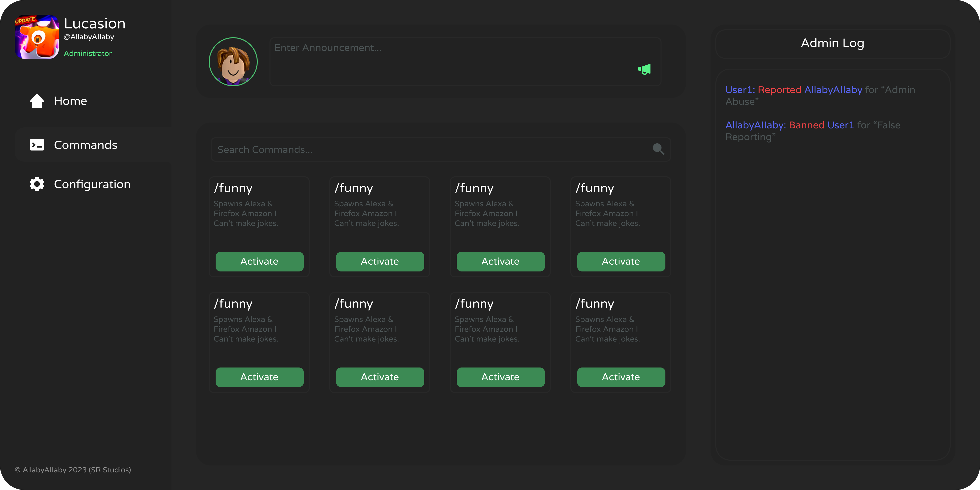Screen dimensions: 980x490
Task: Focus the Enter Announcement text field
Action: point(465,62)
